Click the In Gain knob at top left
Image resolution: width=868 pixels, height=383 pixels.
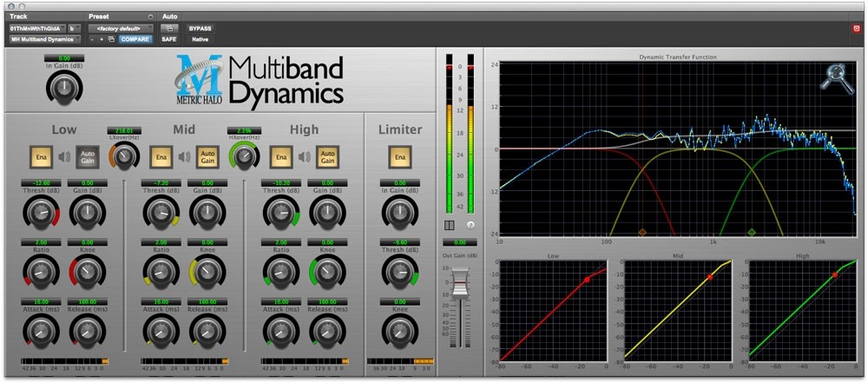(x=65, y=87)
